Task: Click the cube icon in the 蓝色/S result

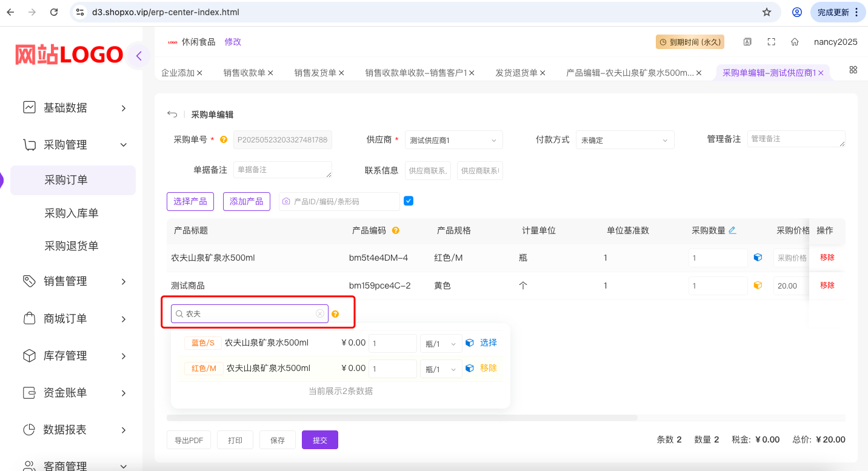Action: pyautogui.click(x=469, y=343)
